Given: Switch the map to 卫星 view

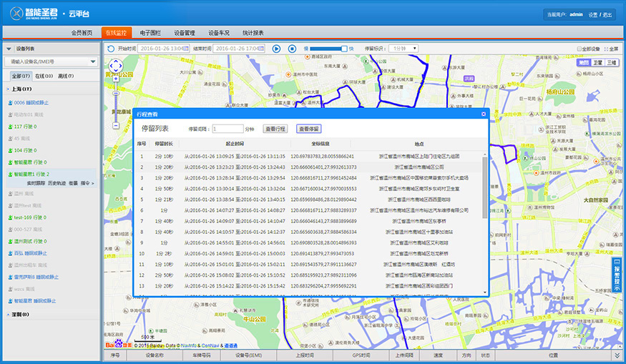Looking at the screenshot, I should tap(597, 62).
